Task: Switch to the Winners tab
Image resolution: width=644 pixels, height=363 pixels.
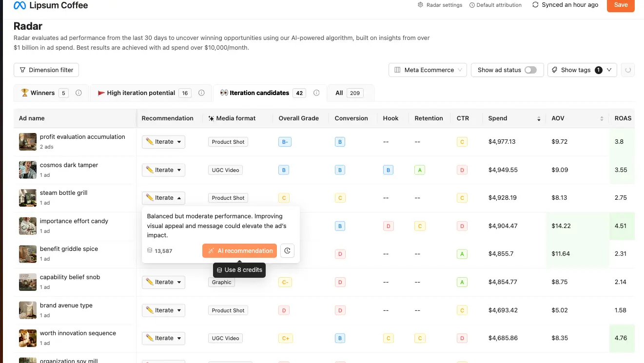Action: [43, 93]
